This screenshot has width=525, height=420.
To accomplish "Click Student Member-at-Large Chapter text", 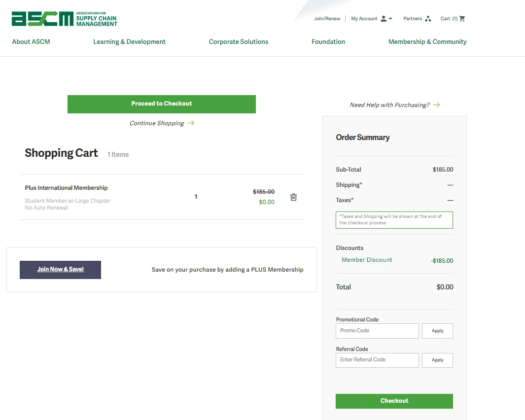I will (x=68, y=201).
